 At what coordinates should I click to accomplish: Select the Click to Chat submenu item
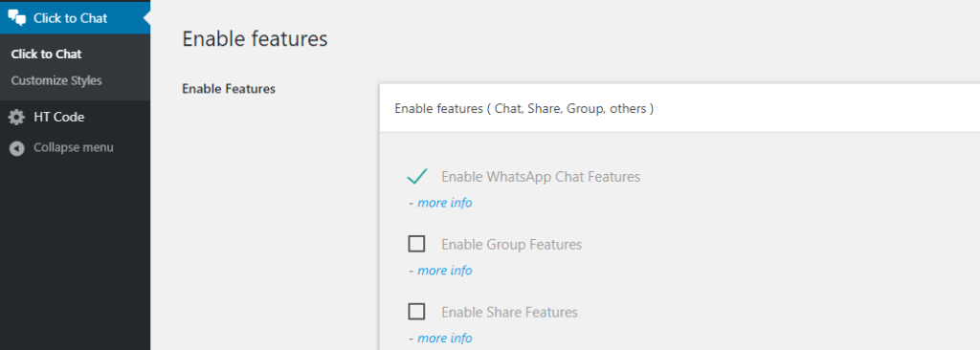pyautogui.click(x=46, y=54)
